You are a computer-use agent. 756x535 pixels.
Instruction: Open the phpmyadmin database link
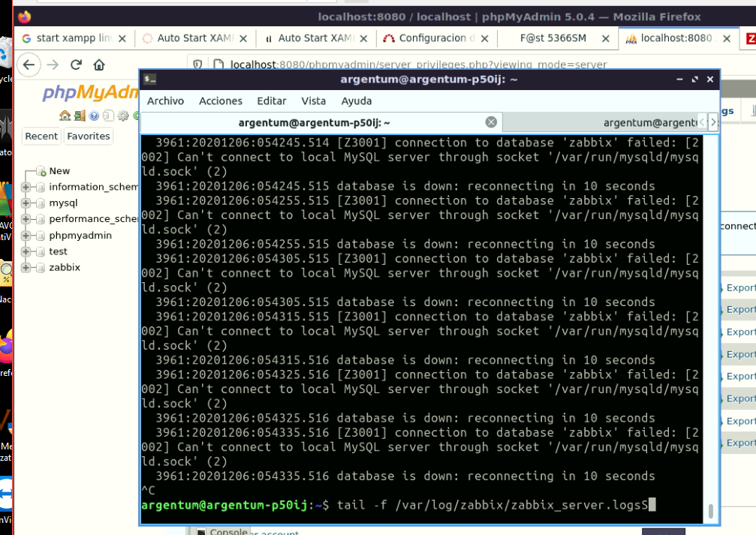pos(80,235)
